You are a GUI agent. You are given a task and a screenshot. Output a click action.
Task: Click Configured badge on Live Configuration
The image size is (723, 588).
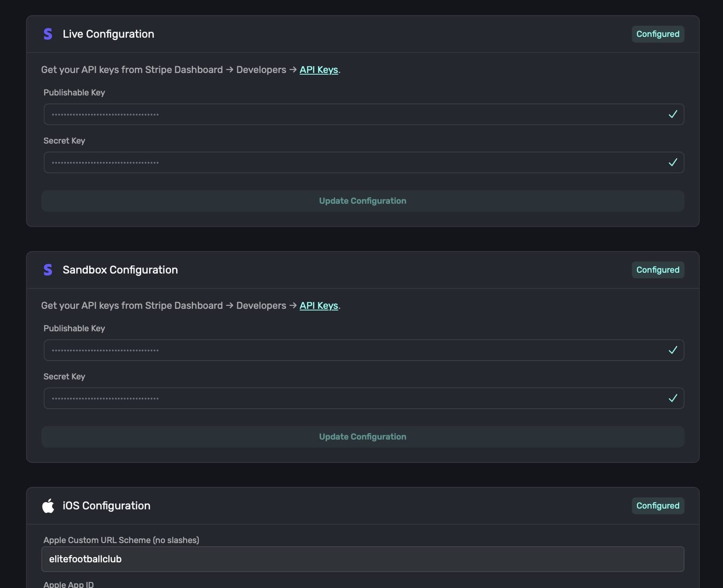[658, 34]
